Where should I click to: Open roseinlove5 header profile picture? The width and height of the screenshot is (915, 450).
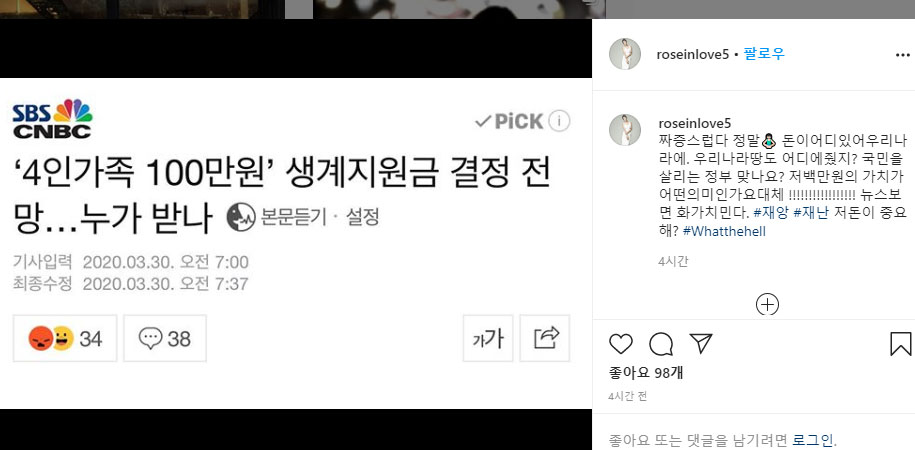coord(625,54)
